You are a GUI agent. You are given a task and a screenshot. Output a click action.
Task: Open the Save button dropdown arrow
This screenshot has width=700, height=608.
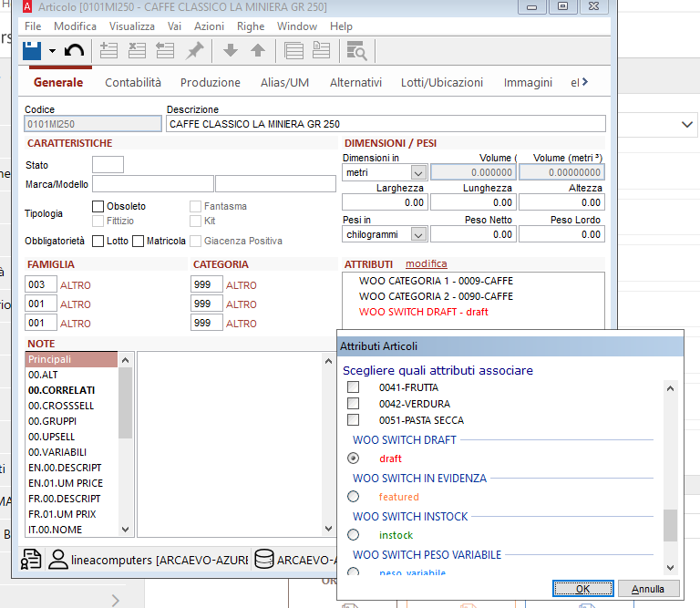pos(52,51)
